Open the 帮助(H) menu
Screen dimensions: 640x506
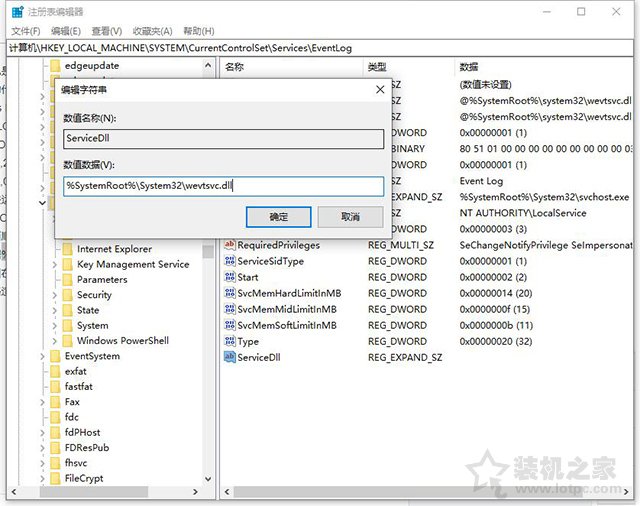coord(198,31)
